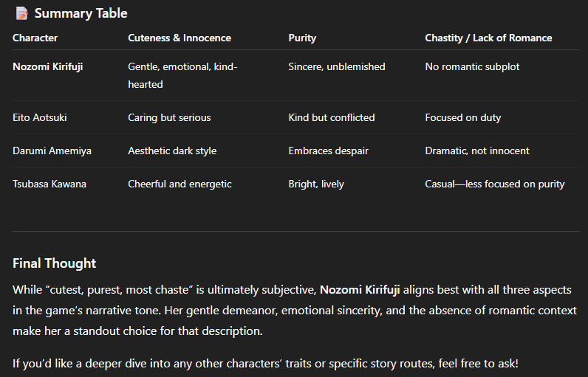The width and height of the screenshot is (588, 377).
Task: Click the notepad icon beside Summary Table
Action: pos(21,13)
